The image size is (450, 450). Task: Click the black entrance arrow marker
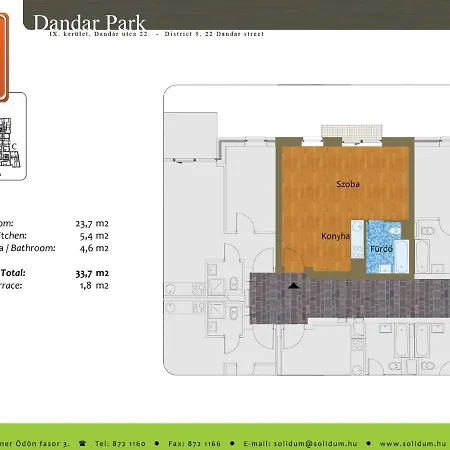(293, 286)
